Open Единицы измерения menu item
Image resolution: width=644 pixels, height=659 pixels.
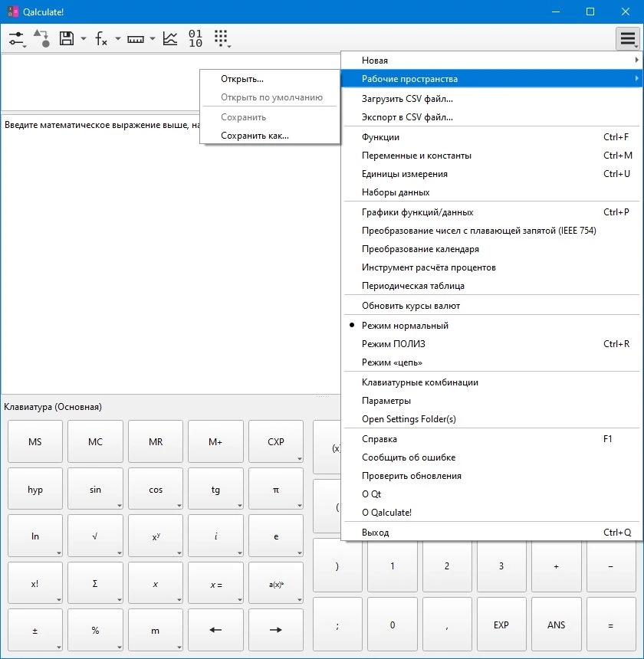click(x=491, y=174)
